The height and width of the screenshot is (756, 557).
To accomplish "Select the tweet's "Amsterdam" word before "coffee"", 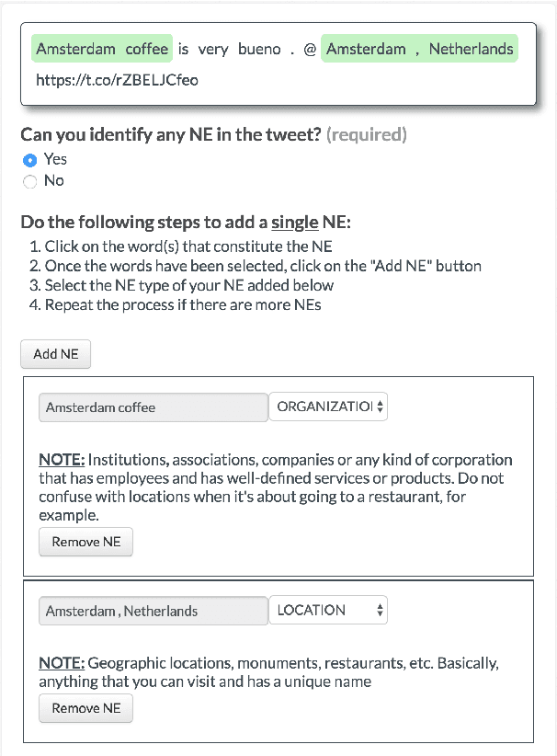I will (x=75, y=49).
